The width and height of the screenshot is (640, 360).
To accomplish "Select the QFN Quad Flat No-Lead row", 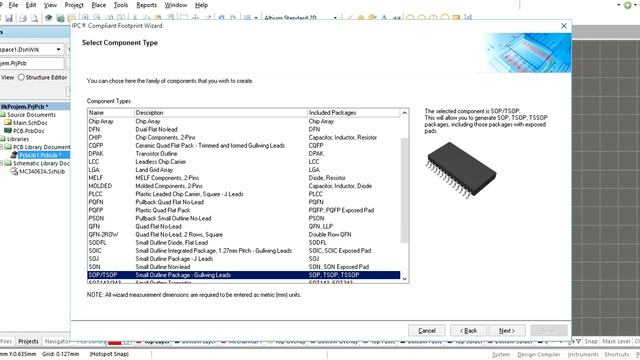I will pyautogui.click(x=244, y=226).
